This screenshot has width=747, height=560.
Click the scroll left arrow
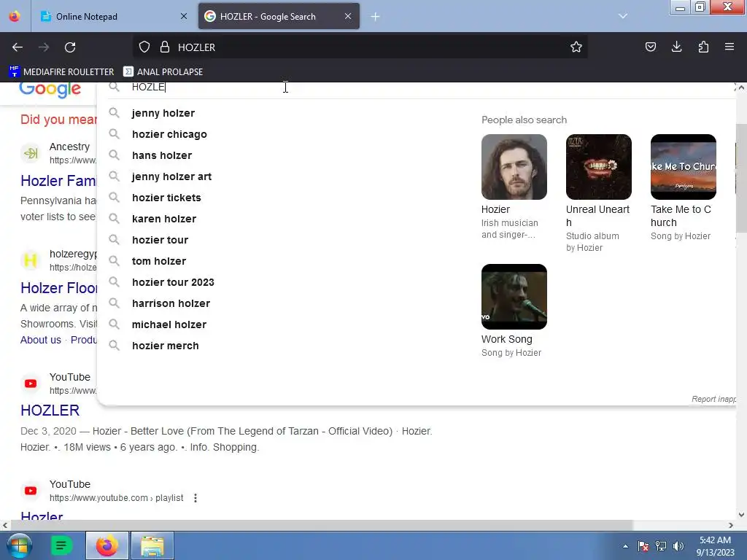(x=5, y=525)
